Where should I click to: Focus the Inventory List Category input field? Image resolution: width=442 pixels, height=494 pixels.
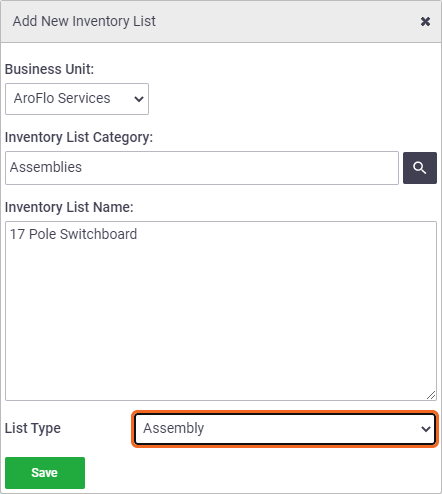pyautogui.click(x=202, y=168)
